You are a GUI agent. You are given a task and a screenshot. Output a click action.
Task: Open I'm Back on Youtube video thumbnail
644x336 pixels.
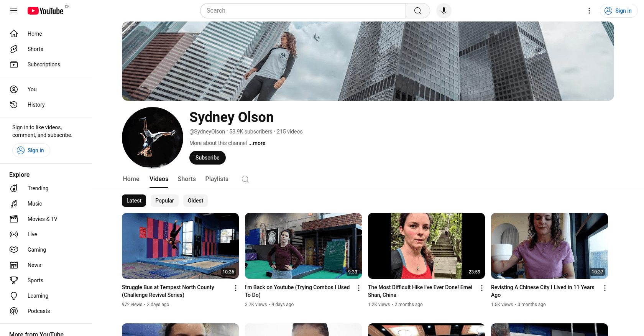coord(303,246)
